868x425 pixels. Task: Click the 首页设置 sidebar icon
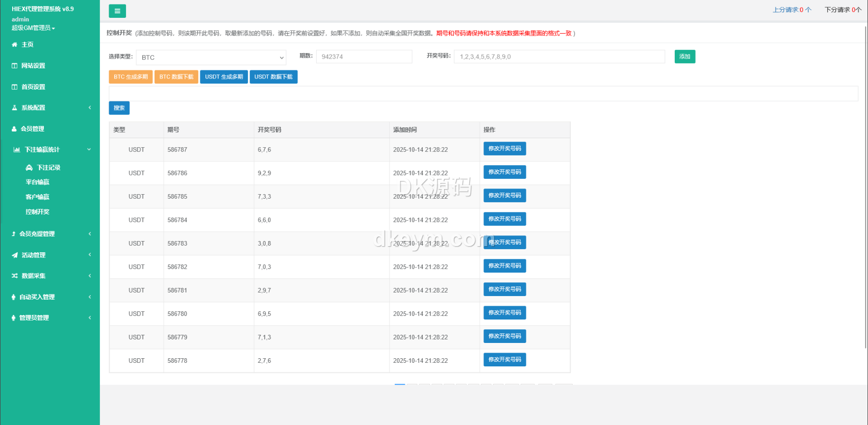click(x=14, y=87)
